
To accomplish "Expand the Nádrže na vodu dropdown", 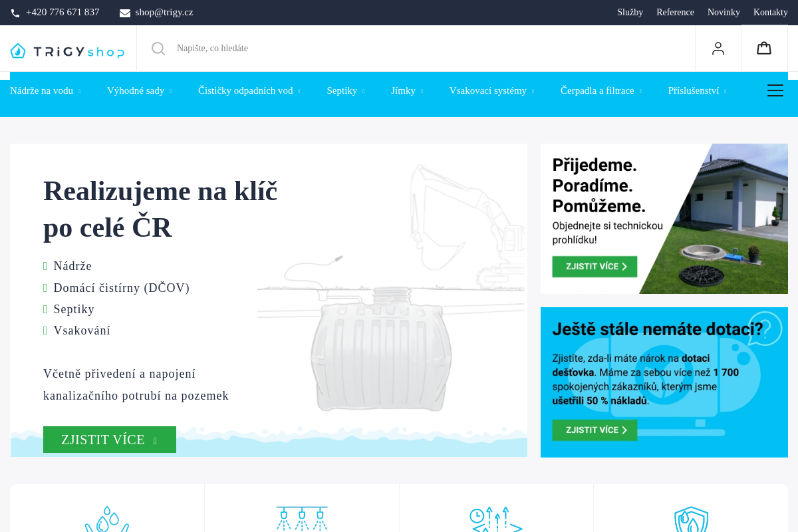I will point(45,90).
